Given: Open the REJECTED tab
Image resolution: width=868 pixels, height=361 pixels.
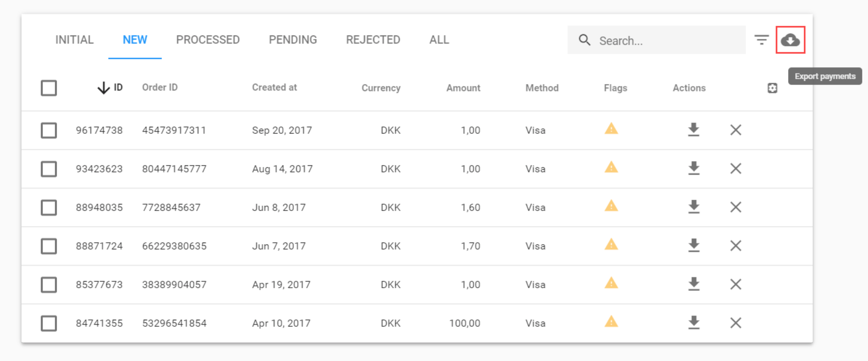Looking at the screenshot, I should [x=373, y=40].
